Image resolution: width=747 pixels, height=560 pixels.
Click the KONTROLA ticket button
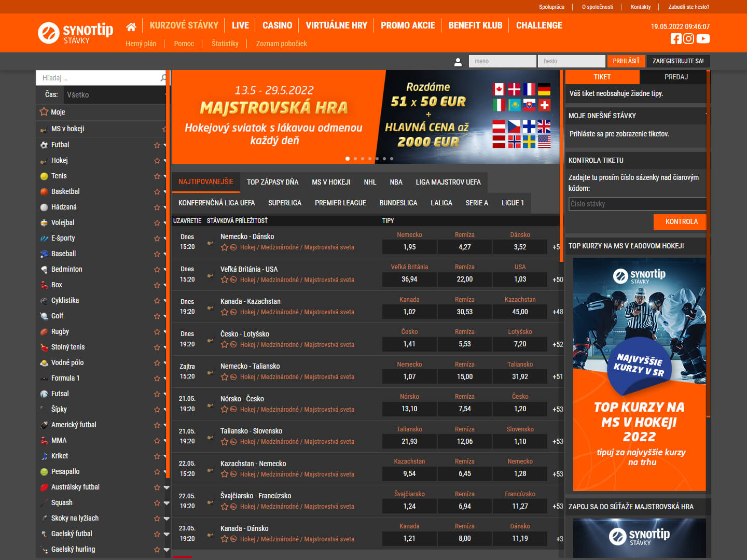tap(681, 221)
